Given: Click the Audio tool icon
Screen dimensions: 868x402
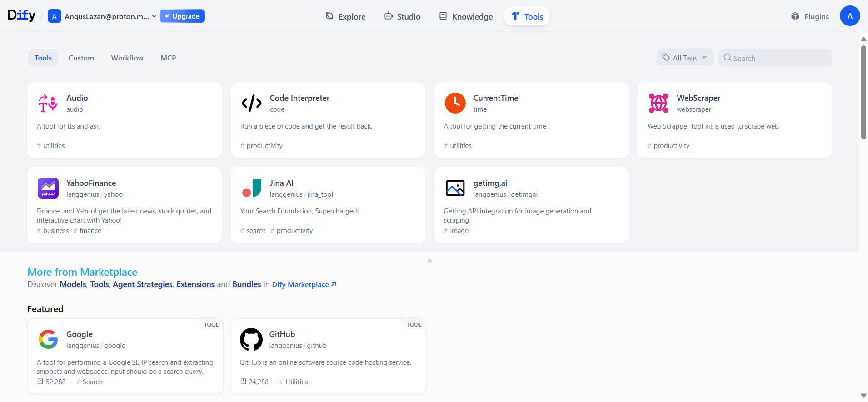Looking at the screenshot, I should click(x=48, y=103).
